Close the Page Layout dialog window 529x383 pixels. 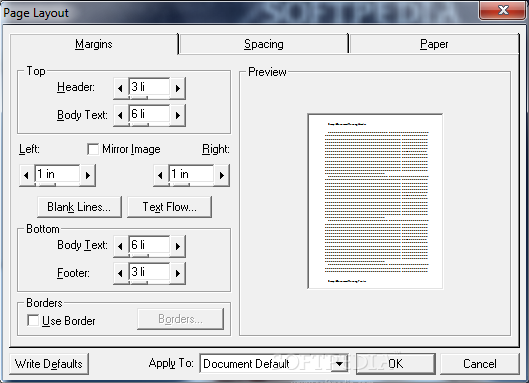pyautogui.click(x=503, y=10)
